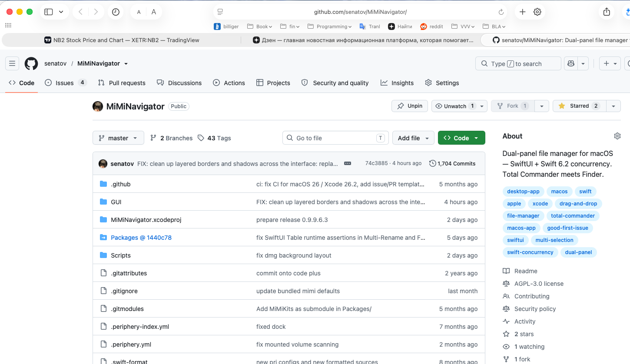630x364 pixels.
Task: Switch to the TradingView browser tab
Action: (122, 40)
